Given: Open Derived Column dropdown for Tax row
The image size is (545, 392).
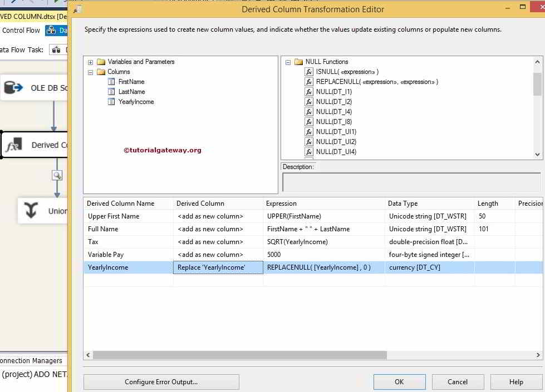Looking at the screenshot, I should coord(218,242).
